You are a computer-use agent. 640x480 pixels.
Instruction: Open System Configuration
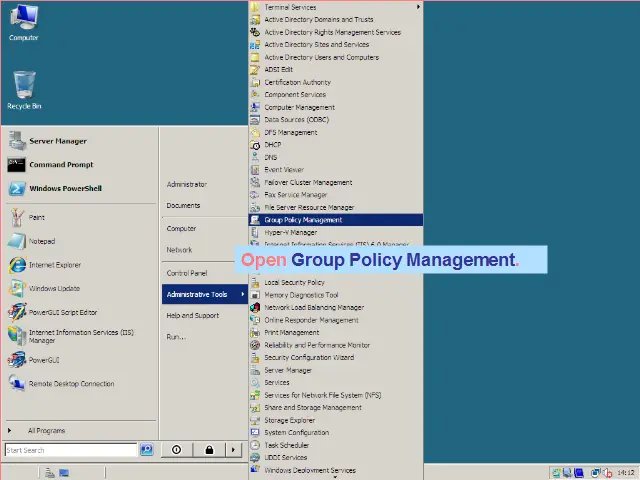336,433
